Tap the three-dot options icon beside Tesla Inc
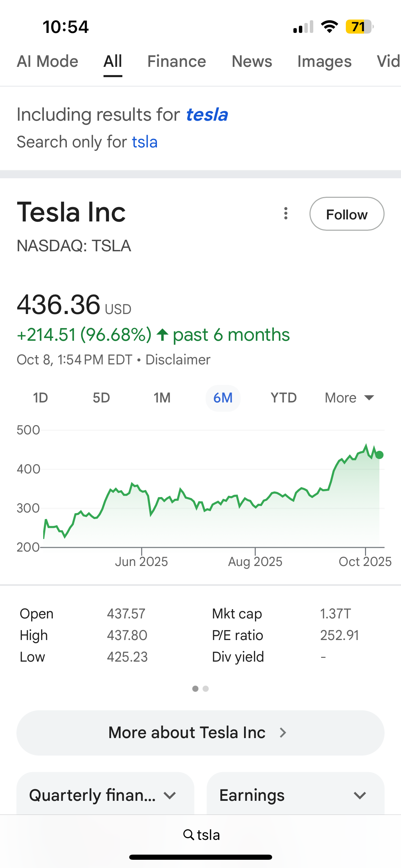The height and width of the screenshot is (868, 401). click(x=285, y=213)
